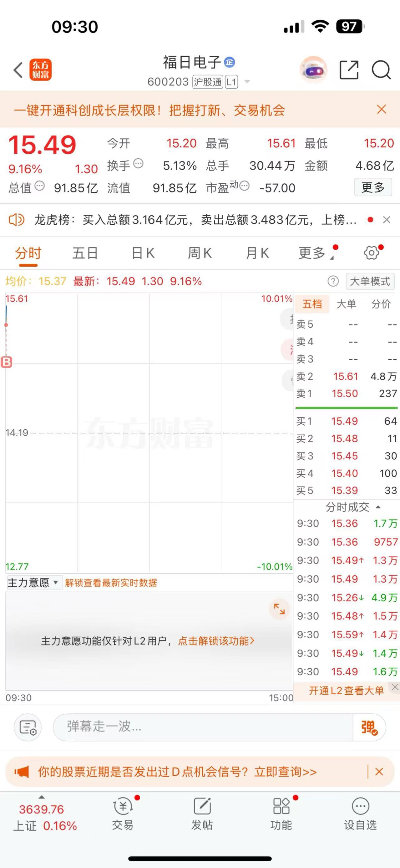Select the 分价 tab
This screenshot has height=868, width=400.
click(x=381, y=304)
